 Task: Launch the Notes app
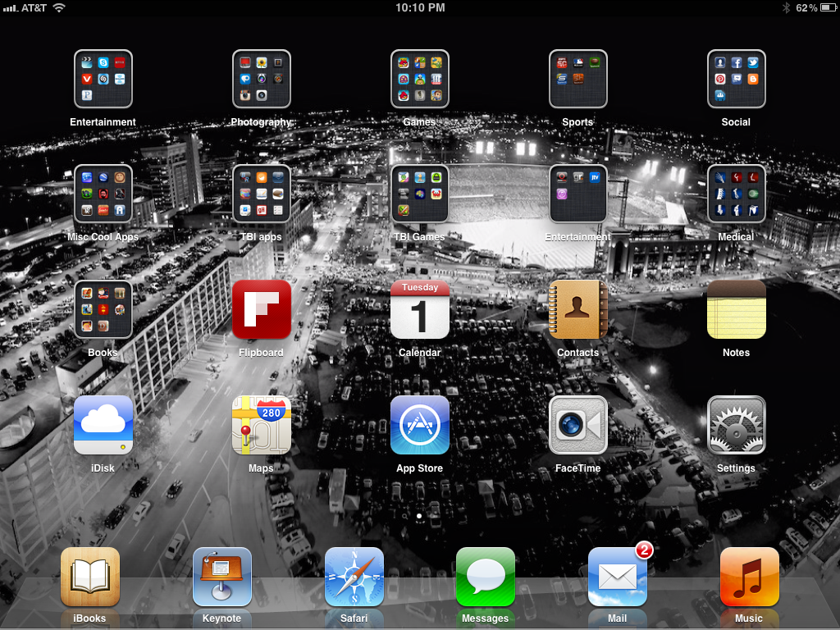[736, 309]
